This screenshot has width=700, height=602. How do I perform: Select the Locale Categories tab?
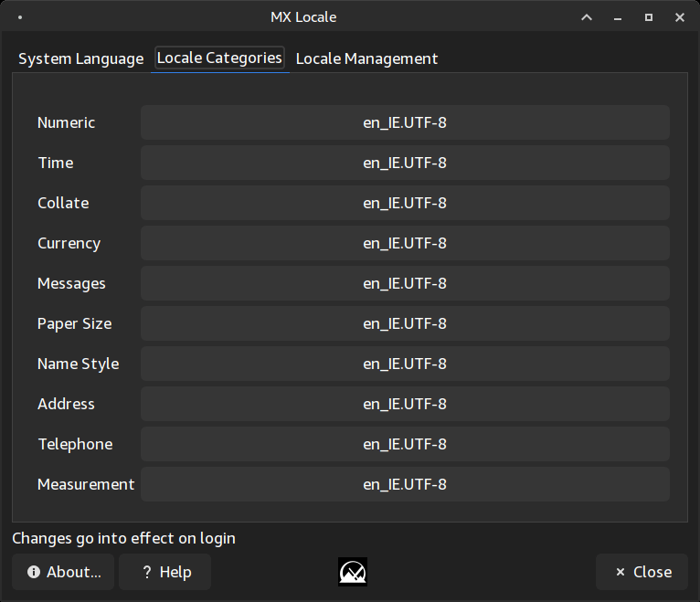[219, 58]
